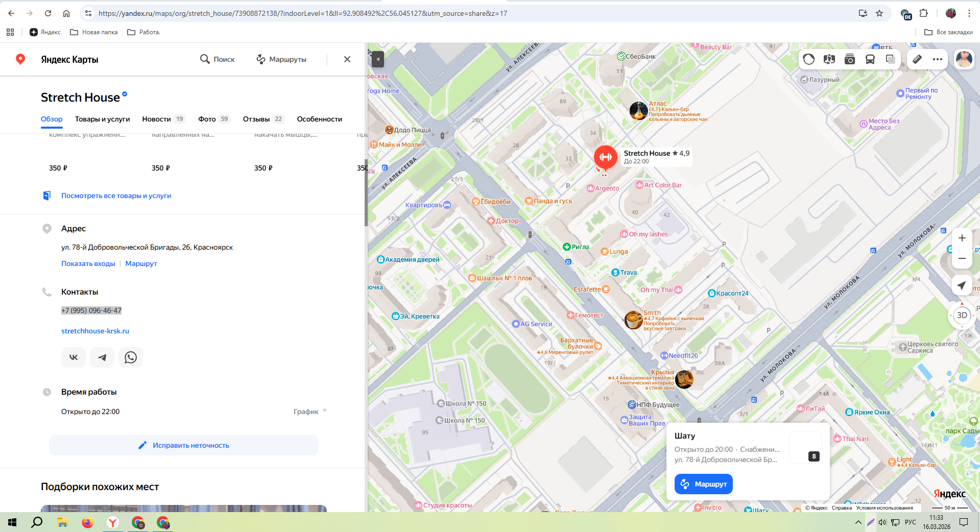980x532 pixels.
Task: Open the Работа bookmarks folder
Action: pyautogui.click(x=144, y=32)
